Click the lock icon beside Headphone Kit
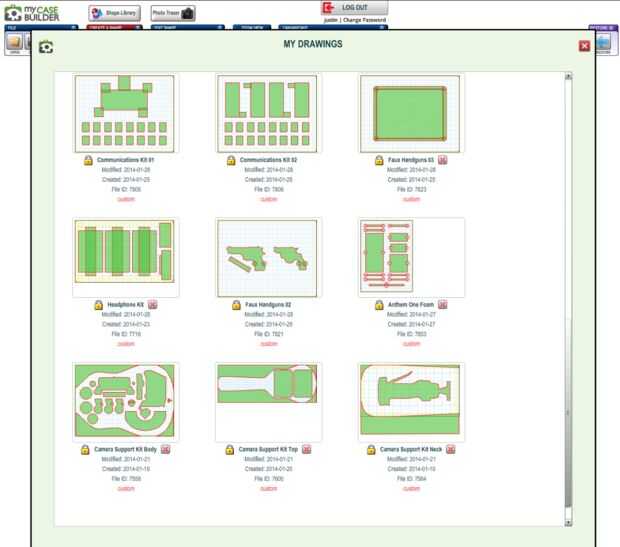 tap(98, 305)
